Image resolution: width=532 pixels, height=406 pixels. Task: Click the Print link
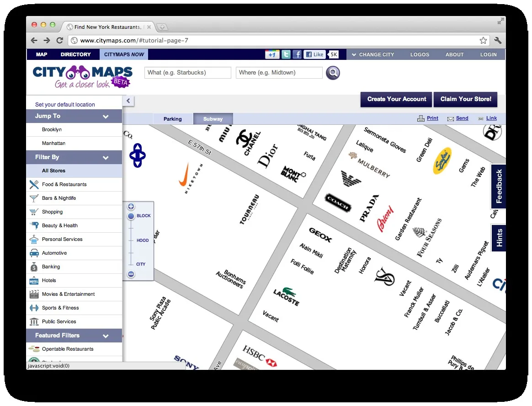coord(432,118)
